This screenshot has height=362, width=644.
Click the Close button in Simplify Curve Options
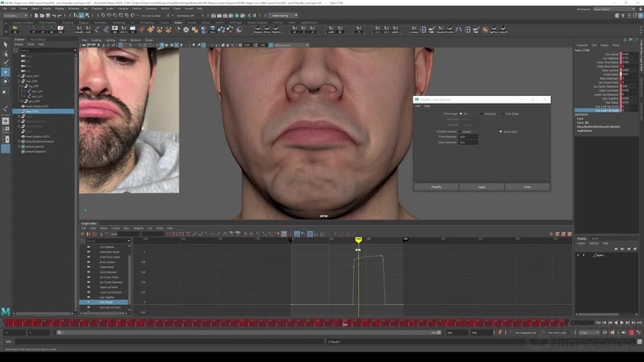click(x=527, y=187)
